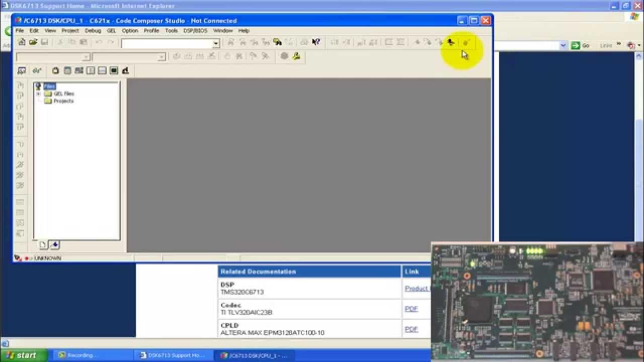Switch to the file view tab below tree
The height and width of the screenshot is (362, 644).
pyautogui.click(x=43, y=245)
